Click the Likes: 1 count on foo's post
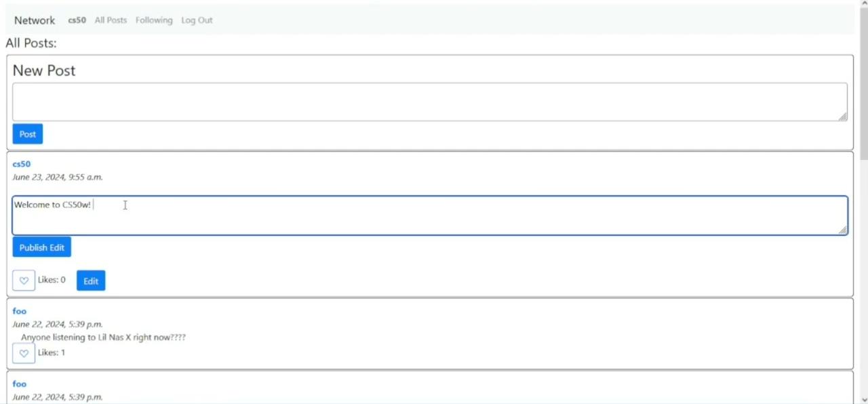This screenshot has height=404, width=868. tap(52, 352)
